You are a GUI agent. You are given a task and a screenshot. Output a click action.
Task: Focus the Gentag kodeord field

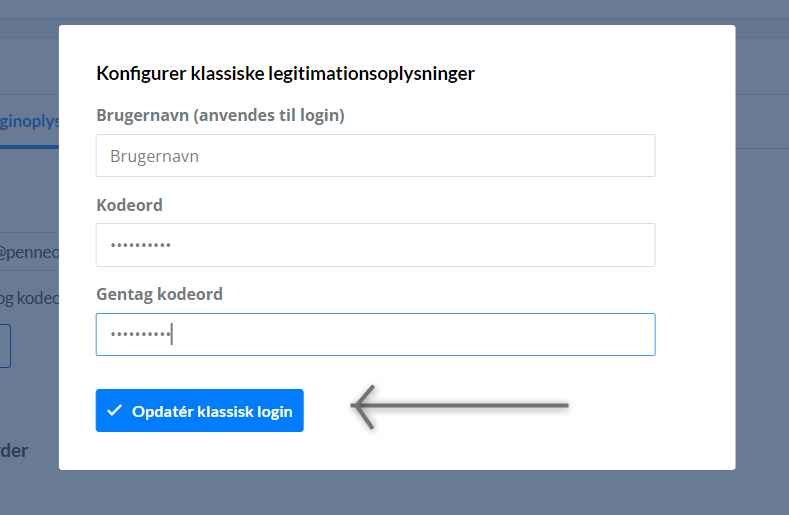click(x=375, y=334)
